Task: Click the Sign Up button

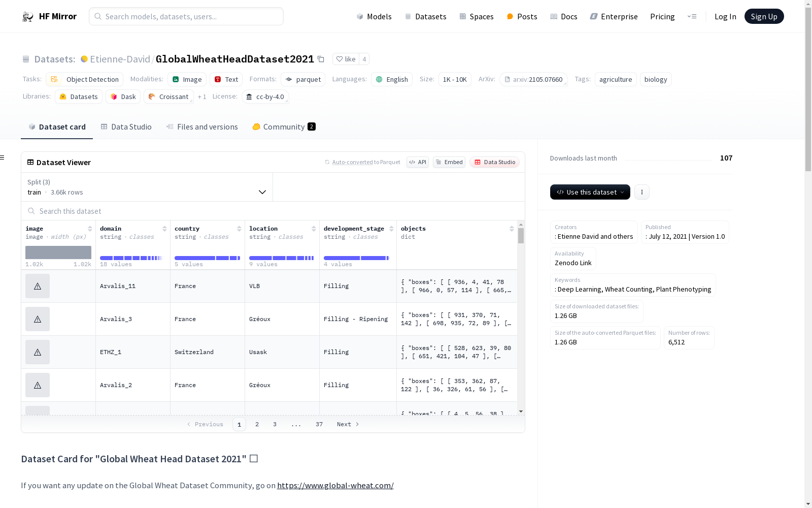Action: [x=764, y=16]
